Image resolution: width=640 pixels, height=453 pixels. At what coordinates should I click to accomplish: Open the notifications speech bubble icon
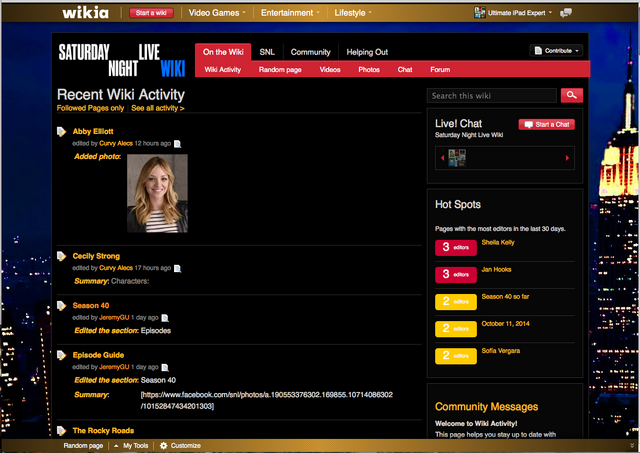click(x=566, y=13)
